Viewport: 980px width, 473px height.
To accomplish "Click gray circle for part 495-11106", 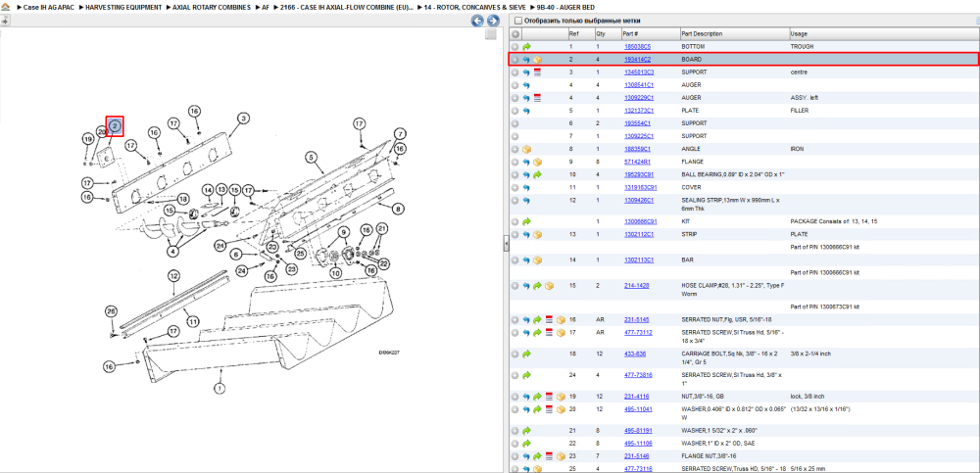I will [515, 443].
